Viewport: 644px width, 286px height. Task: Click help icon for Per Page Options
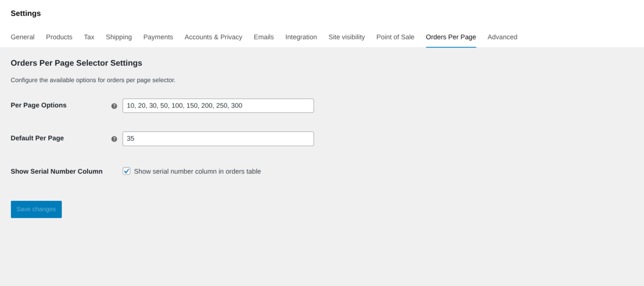click(114, 106)
